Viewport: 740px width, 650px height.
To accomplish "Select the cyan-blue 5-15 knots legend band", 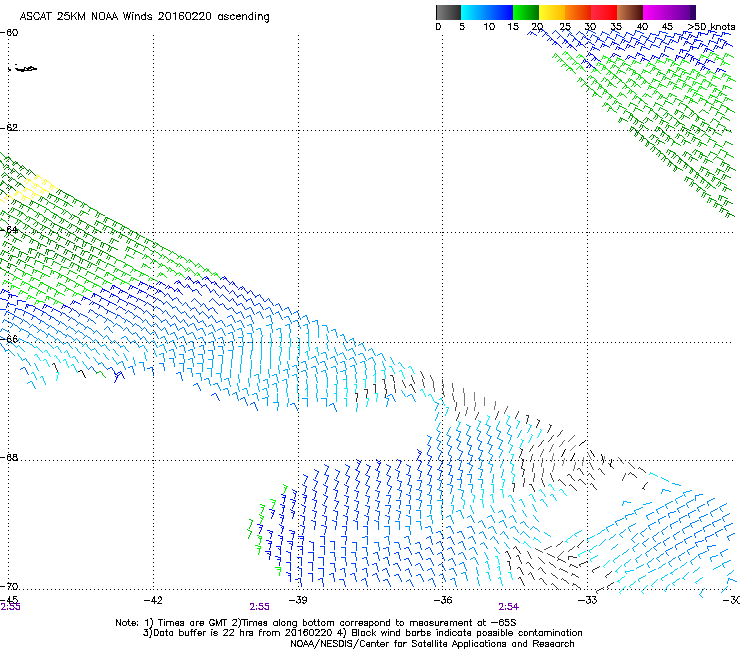I will [487, 12].
